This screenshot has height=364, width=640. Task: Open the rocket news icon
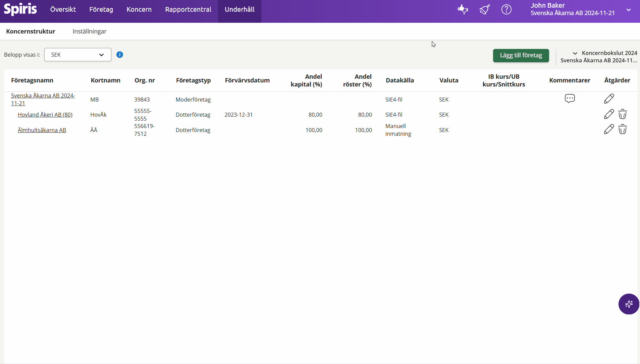(x=485, y=9)
